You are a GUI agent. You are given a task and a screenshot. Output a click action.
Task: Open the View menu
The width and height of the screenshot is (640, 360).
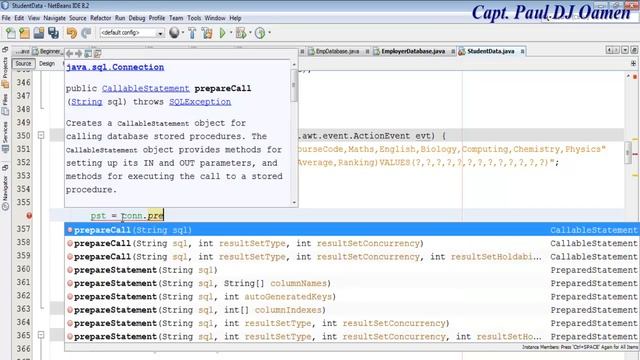[x=34, y=18]
